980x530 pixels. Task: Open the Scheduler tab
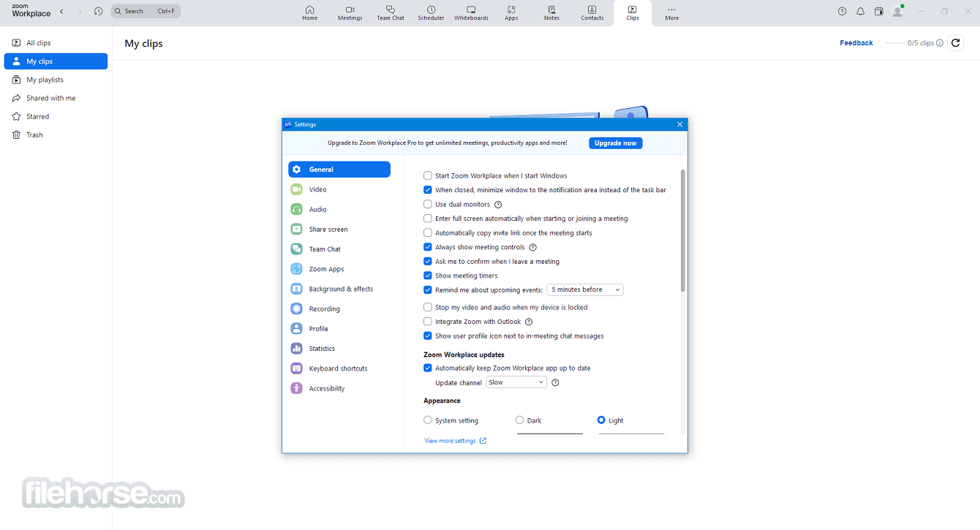click(x=431, y=13)
